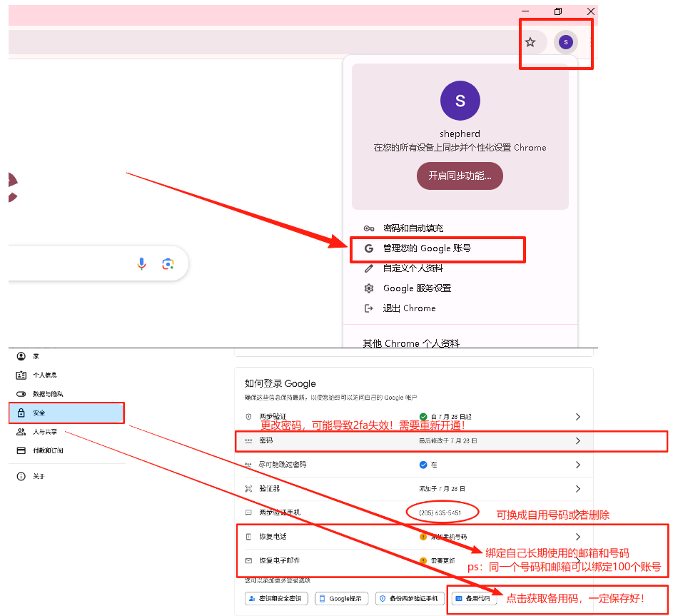673x616 pixels.
Task: Click the bookmark star icon in address bar
Action: [530, 42]
